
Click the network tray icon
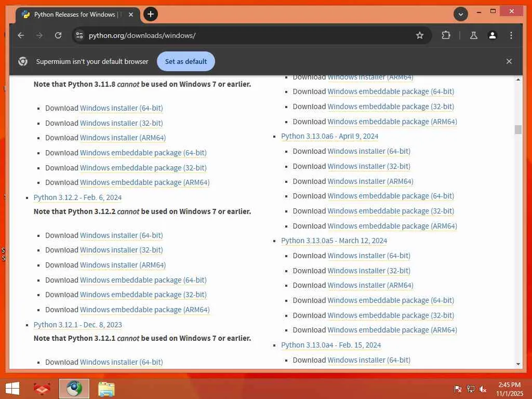click(x=471, y=389)
